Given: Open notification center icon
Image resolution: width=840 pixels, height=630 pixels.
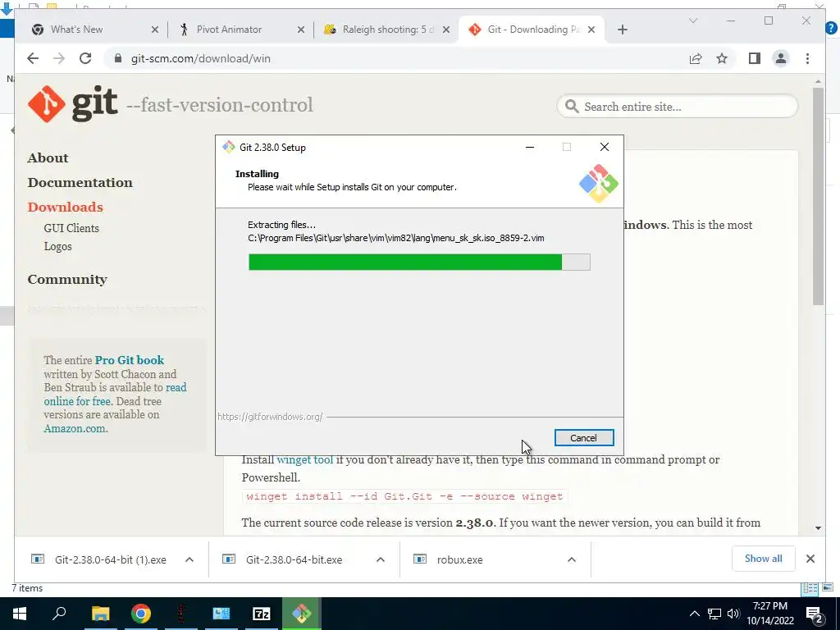Looking at the screenshot, I should coord(815,614).
